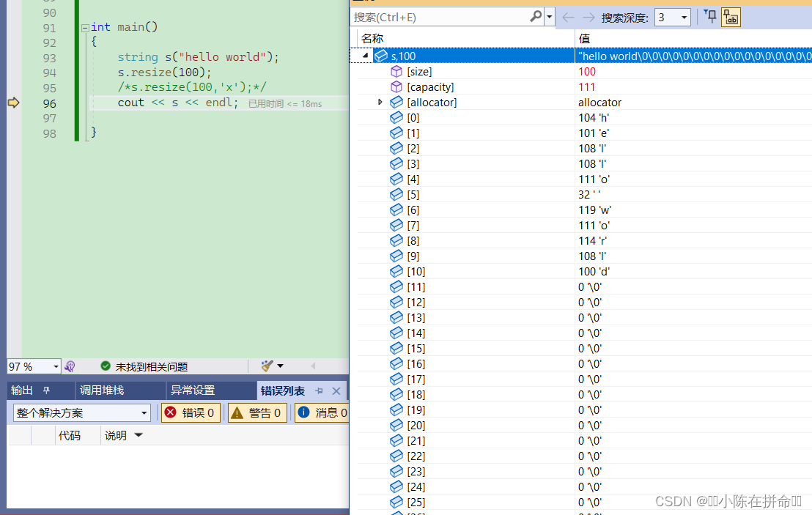Click the 说明 column header
This screenshot has width=812, height=515.
click(116, 435)
